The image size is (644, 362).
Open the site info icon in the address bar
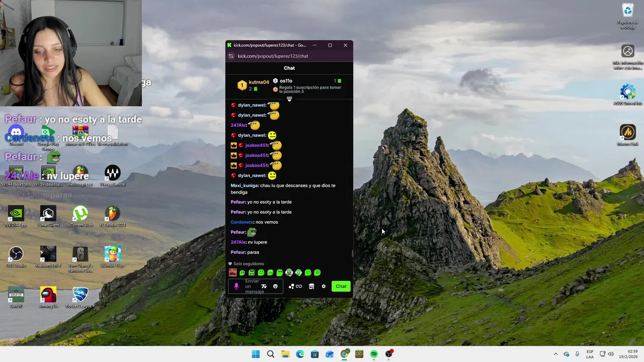(231, 56)
